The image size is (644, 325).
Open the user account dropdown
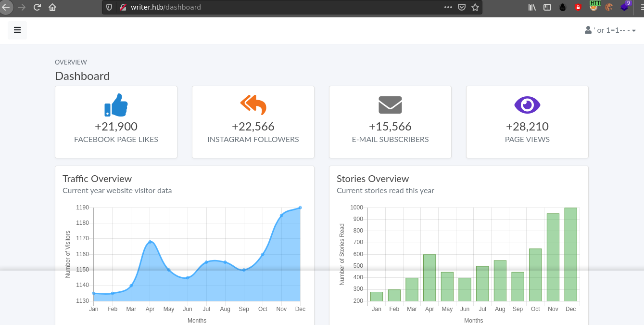click(610, 30)
